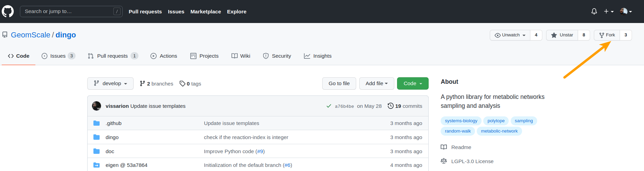This screenshot has width=644, height=171.
Task: Open the 19 commits history link
Action: coord(405,106)
